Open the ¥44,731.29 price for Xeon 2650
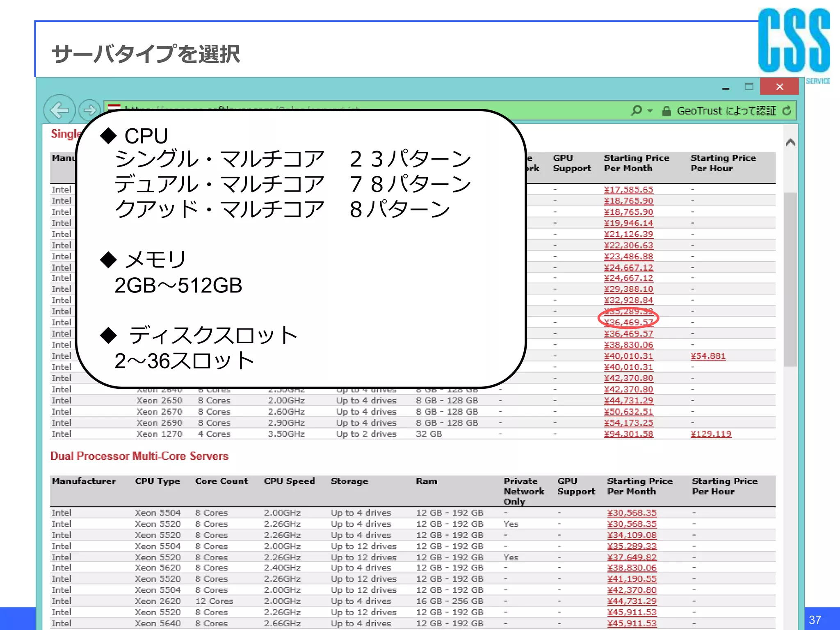 [628, 400]
